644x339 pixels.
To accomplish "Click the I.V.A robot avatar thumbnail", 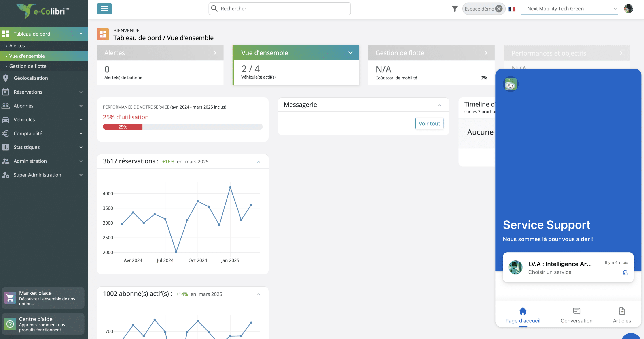I will click(x=515, y=267).
